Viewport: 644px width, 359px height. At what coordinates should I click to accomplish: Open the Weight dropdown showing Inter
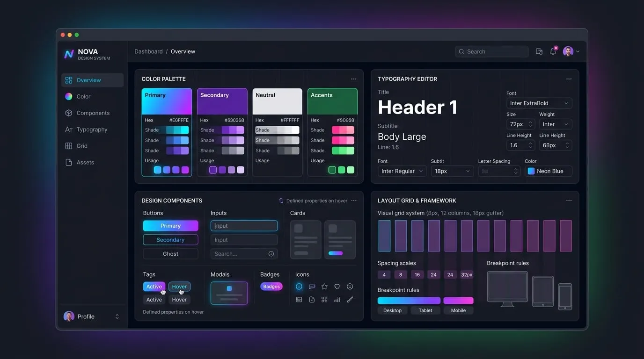[x=556, y=124]
